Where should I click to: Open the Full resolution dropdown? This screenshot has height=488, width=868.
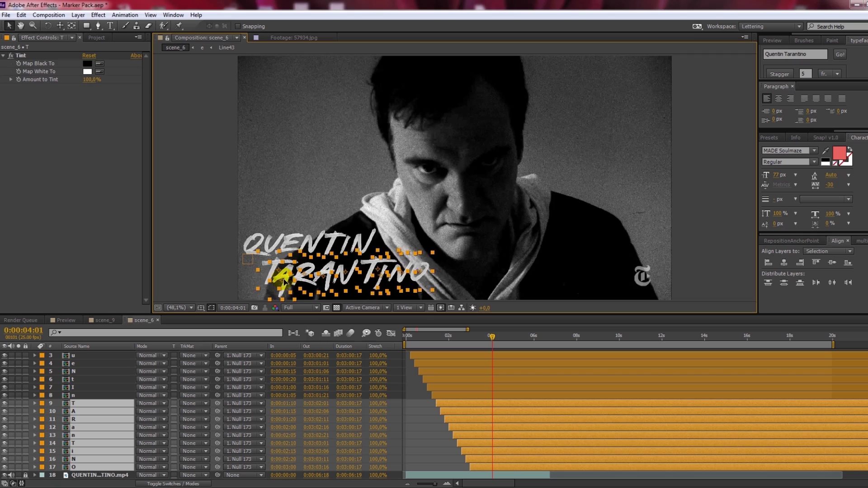[301, 308]
